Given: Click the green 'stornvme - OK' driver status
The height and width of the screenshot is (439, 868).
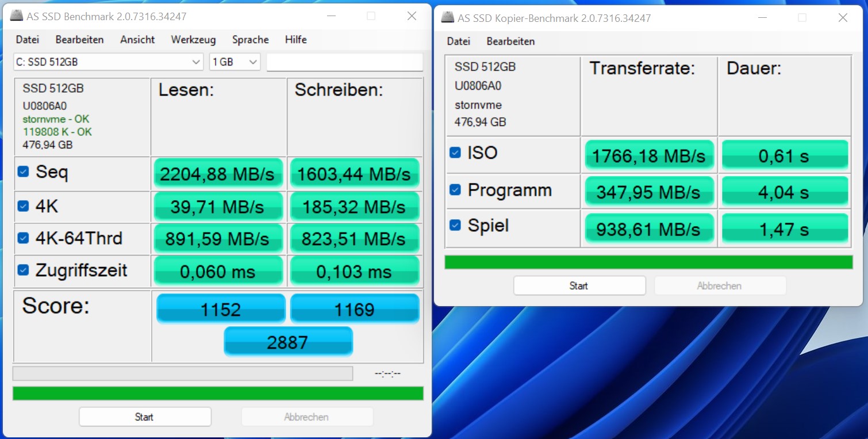Looking at the screenshot, I should [x=56, y=119].
